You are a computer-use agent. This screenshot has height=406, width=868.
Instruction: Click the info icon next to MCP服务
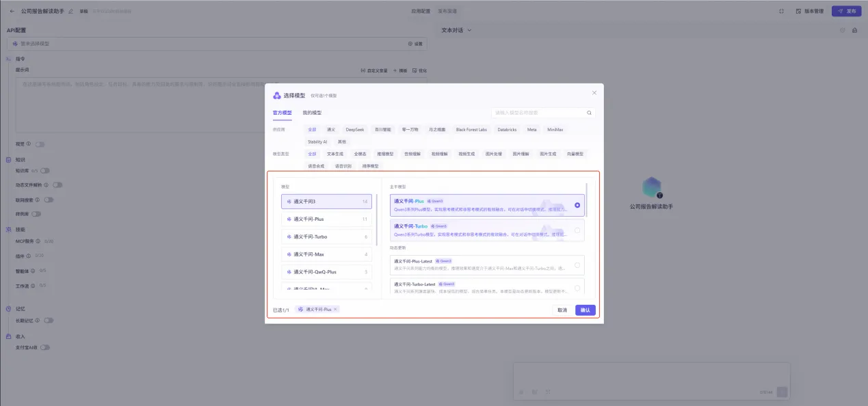(x=39, y=241)
